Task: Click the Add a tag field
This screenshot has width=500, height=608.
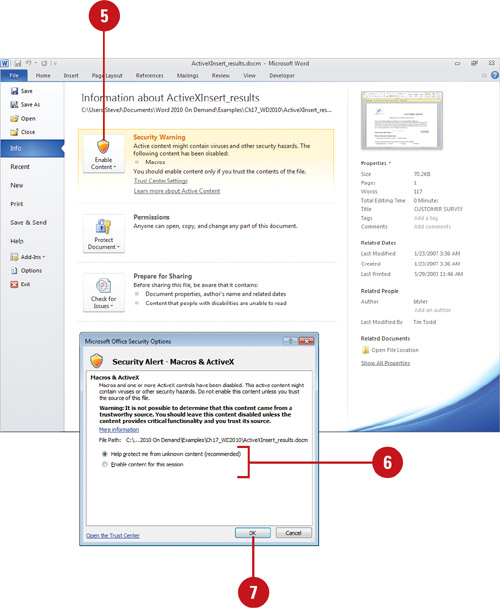Action: pyautogui.click(x=426, y=218)
